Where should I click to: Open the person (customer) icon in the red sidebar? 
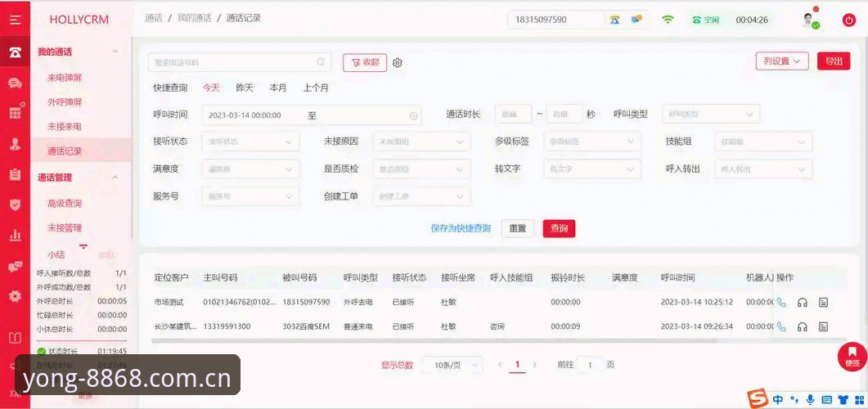pos(15,144)
